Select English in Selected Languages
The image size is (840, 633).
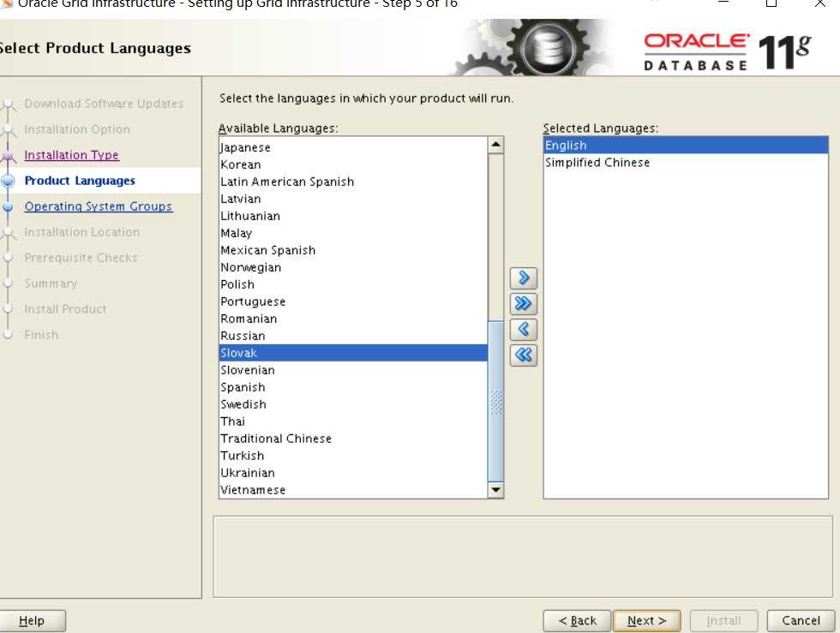(x=686, y=145)
